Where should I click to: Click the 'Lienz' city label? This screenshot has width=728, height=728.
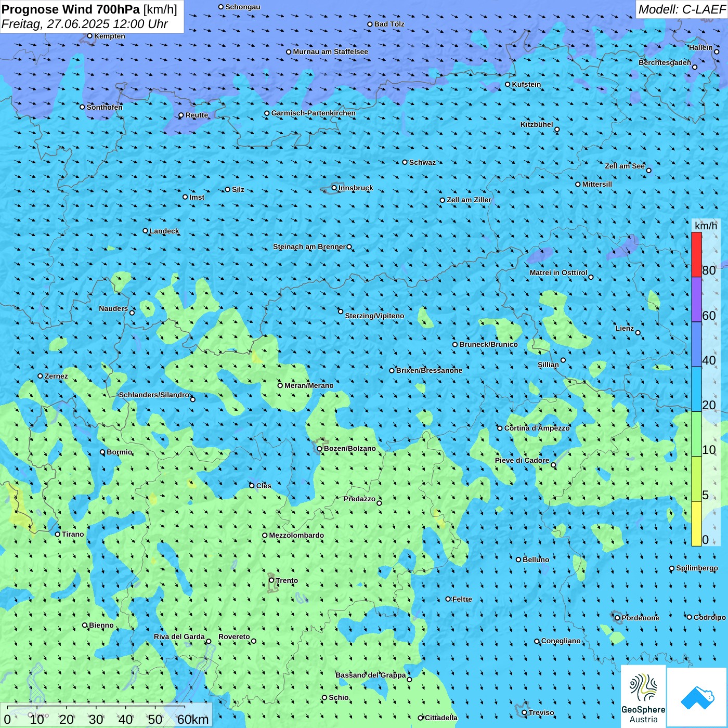pos(625,328)
